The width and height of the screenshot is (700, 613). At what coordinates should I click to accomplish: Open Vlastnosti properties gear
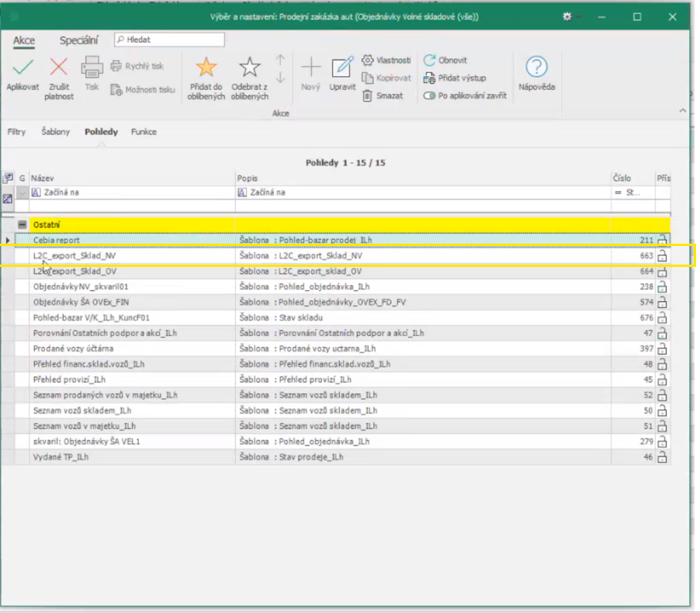368,61
